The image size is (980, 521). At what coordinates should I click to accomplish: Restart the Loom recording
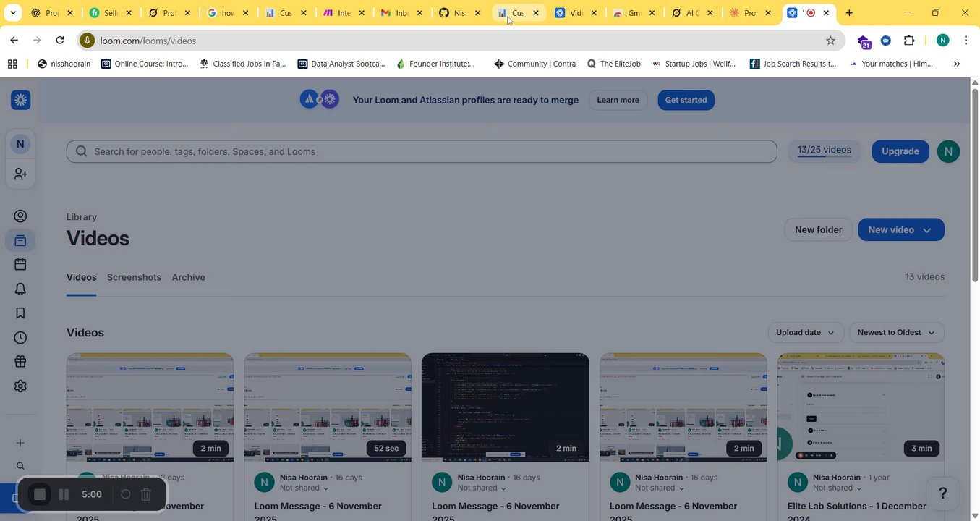click(125, 494)
